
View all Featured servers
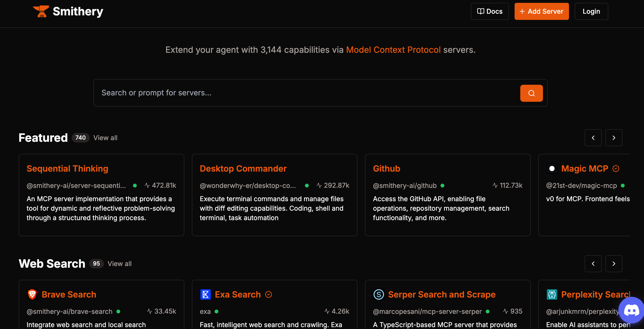[x=105, y=138]
